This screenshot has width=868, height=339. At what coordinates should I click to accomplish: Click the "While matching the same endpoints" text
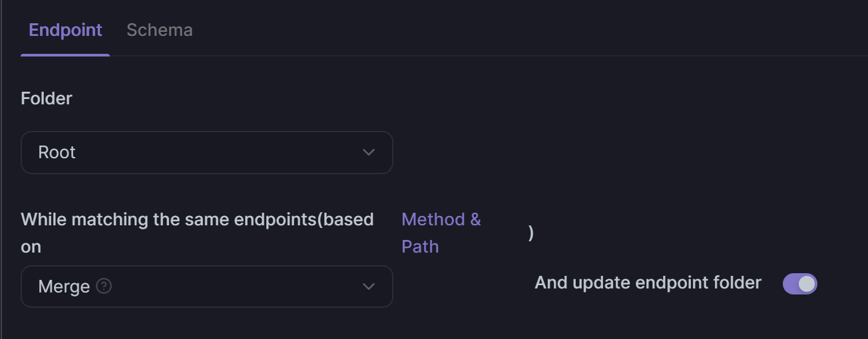click(168, 219)
